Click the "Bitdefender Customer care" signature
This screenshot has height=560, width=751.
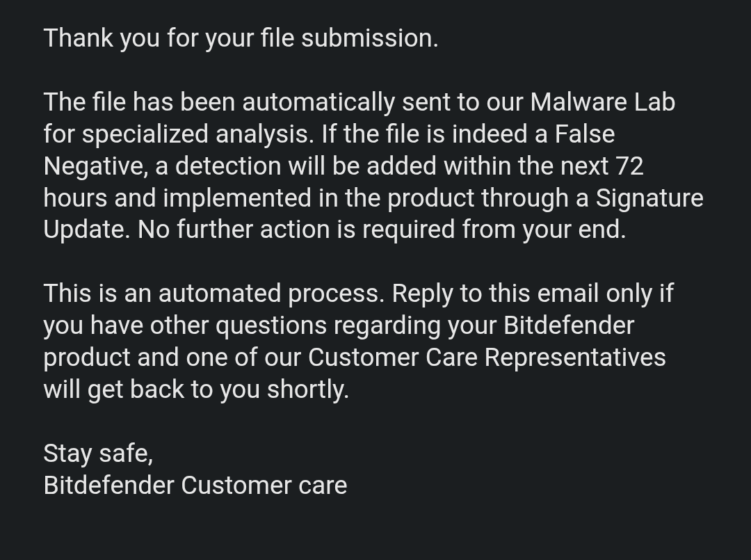[x=195, y=486]
